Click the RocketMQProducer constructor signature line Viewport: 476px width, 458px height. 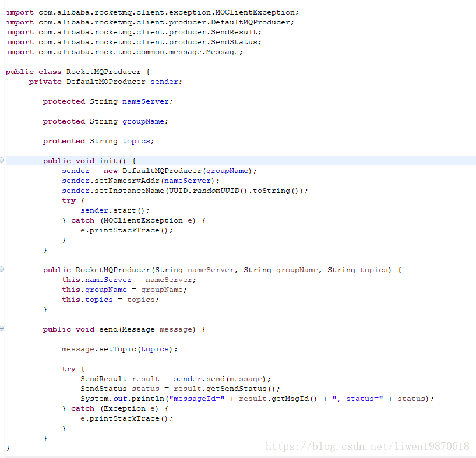222,270
